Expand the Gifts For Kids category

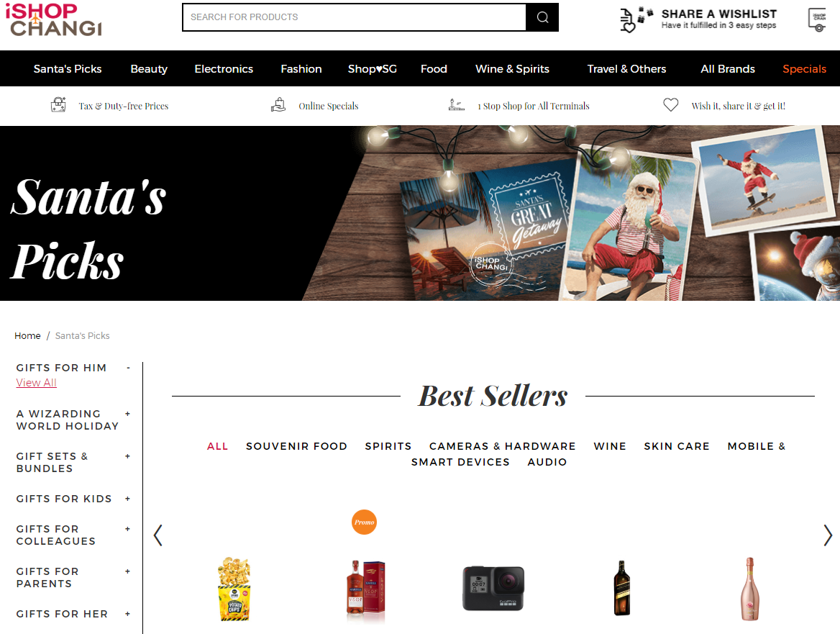[x=127, y=499]
